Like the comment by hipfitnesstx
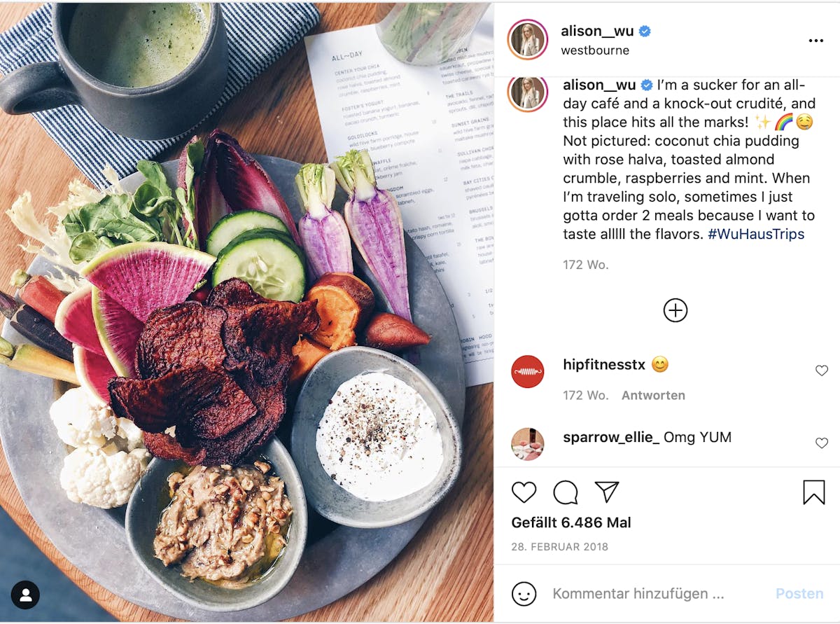Screen dimensions: 840x624 822,370
